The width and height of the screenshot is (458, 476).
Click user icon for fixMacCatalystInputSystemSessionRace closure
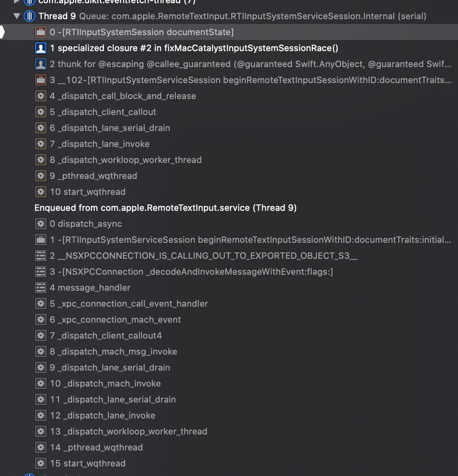point(41,48)
